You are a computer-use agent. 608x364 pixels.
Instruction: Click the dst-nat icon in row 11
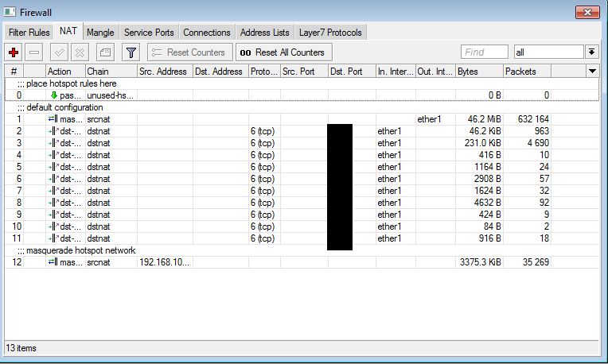[53, 238]
